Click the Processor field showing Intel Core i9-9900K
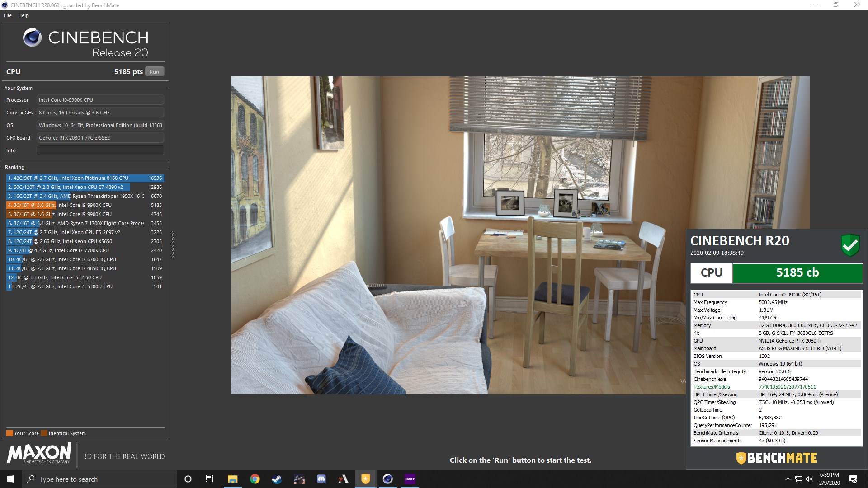Viewport: 868px width, 488px height. pyautogui.click(x=100, y=100)
